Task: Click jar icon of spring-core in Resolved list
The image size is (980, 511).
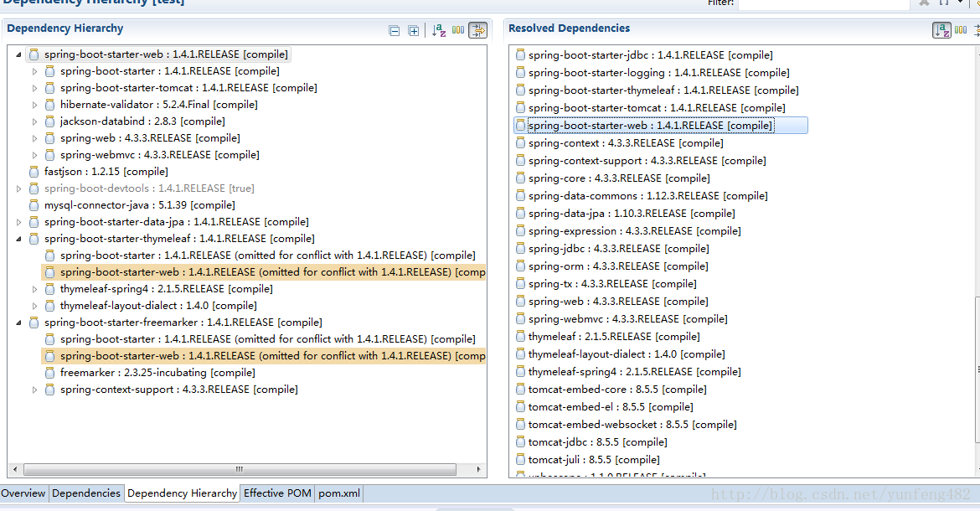Action: click(520, 178)
